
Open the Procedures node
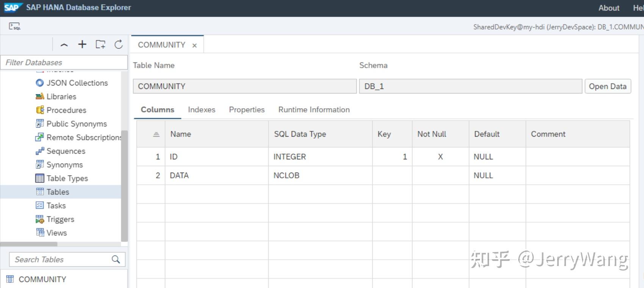click(x=61, y=110)
